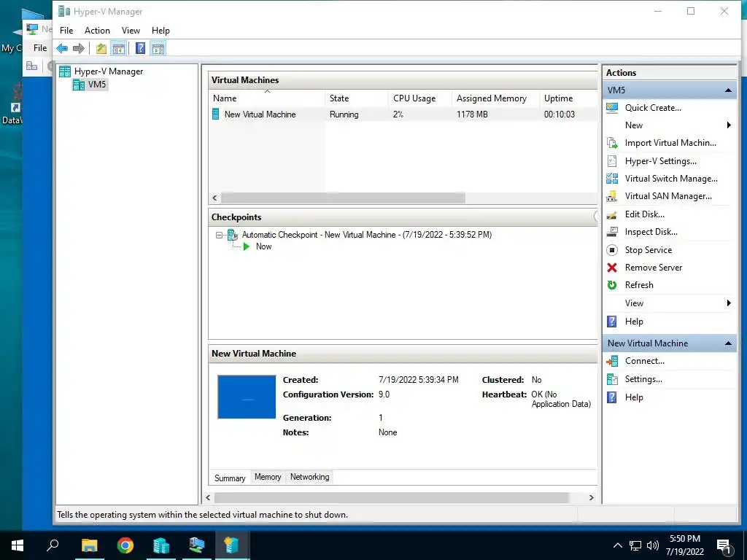Click the File menu in background window
Viewport: 747px width, 560px height.
(x=40, y=48)
